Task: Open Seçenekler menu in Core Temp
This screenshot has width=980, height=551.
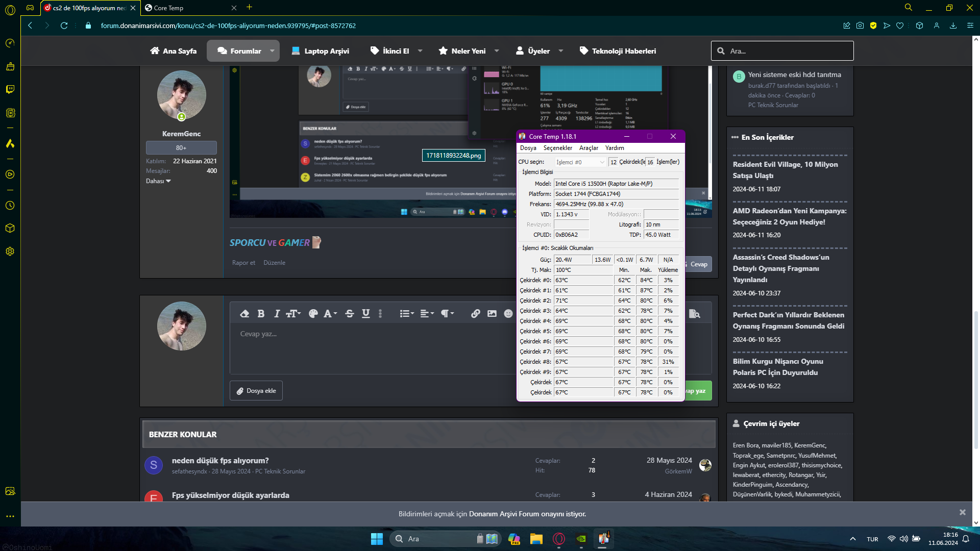Action: pos(558,148)
